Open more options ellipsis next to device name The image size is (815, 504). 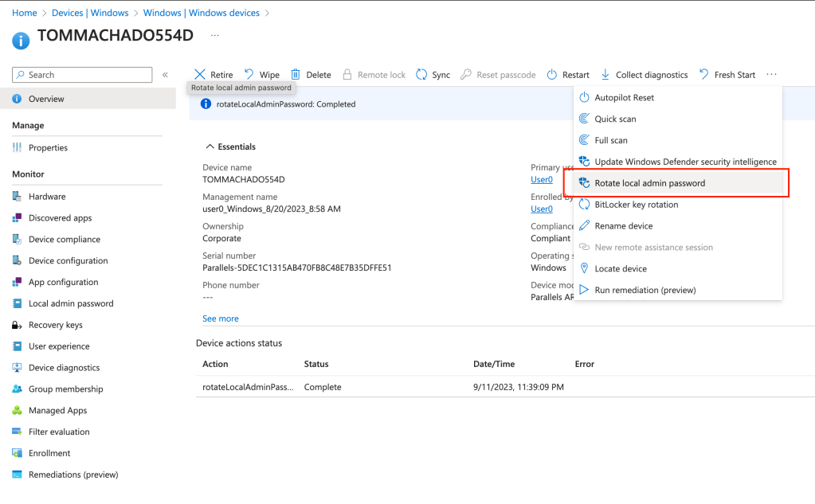[215, 36]
